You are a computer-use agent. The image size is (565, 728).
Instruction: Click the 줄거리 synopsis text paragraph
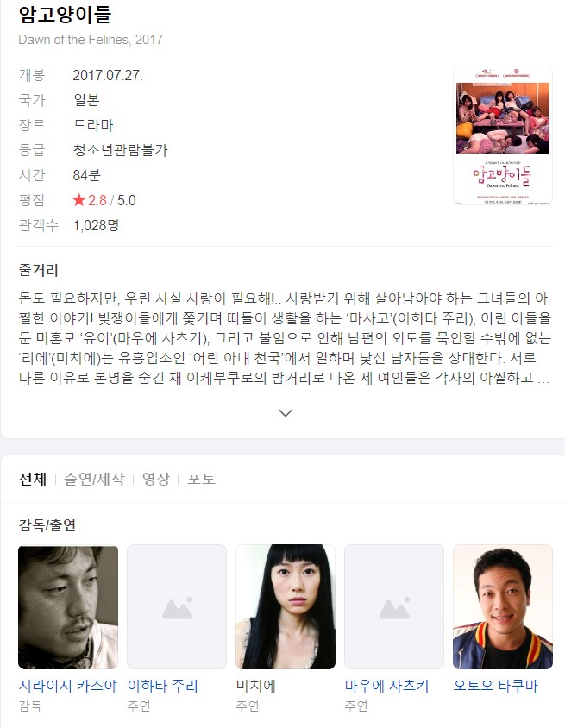[284, 338]
